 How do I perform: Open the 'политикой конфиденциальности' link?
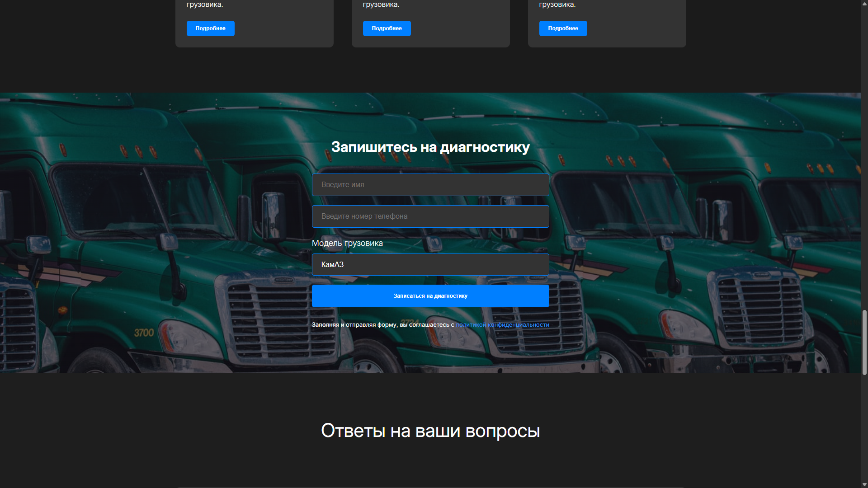502,325
